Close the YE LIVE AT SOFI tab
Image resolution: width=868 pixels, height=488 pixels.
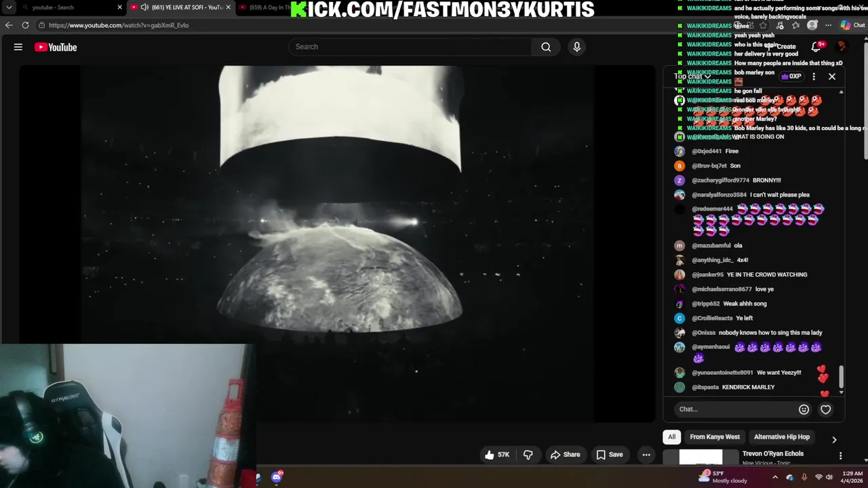tap(229, 7)
